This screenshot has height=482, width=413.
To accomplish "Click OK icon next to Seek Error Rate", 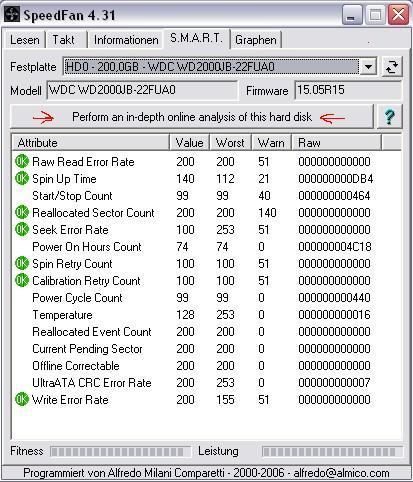I will [22, 230].
